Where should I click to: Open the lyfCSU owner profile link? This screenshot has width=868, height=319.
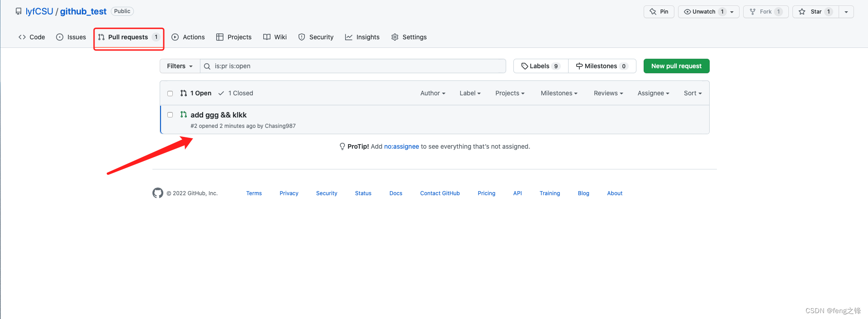tap(39, 11)
